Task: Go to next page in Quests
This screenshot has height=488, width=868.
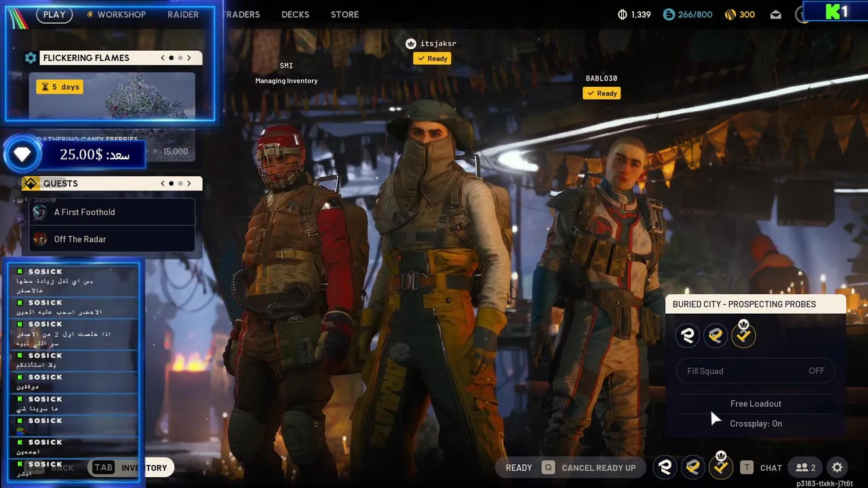Action: (189, 183)
